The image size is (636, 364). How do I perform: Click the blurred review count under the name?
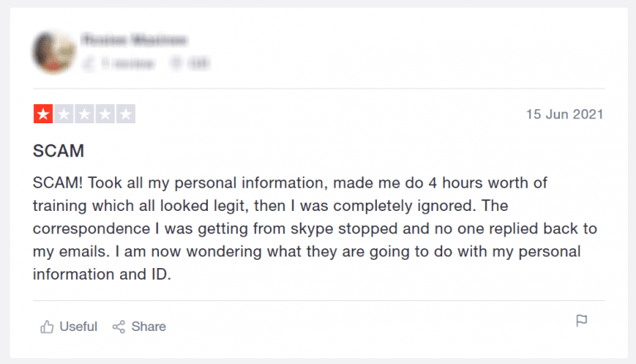tap(128, 63)
